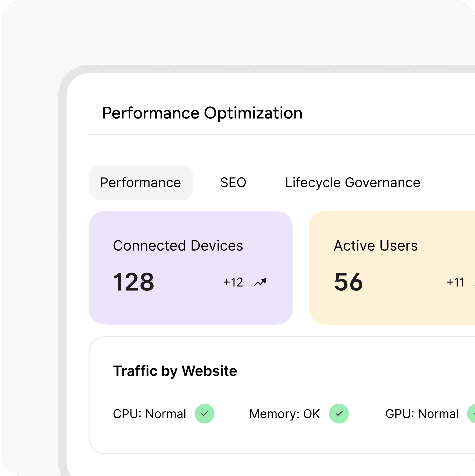475x476 pixels.
Task: Click the Traffic by Website heading
Action: pos(175,371)
